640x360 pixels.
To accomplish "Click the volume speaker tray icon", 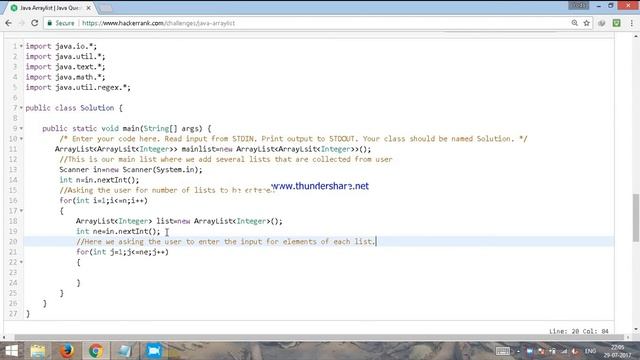I will (575, 351).
